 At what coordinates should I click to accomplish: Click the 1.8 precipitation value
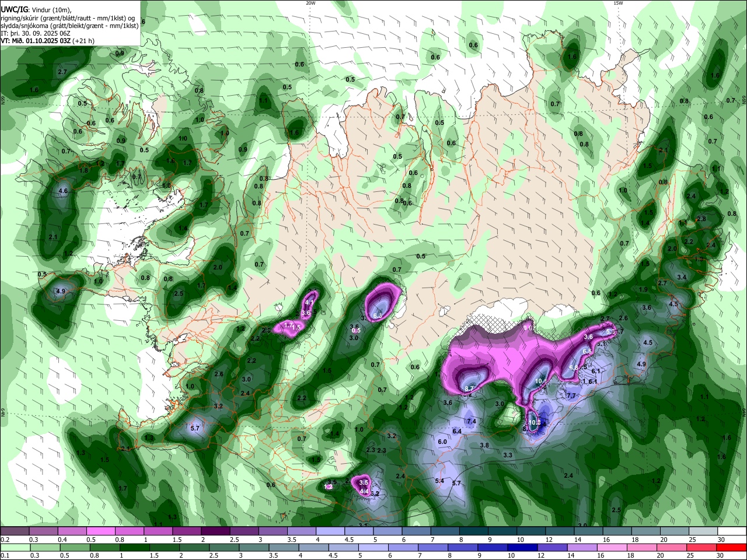[83, 170]
